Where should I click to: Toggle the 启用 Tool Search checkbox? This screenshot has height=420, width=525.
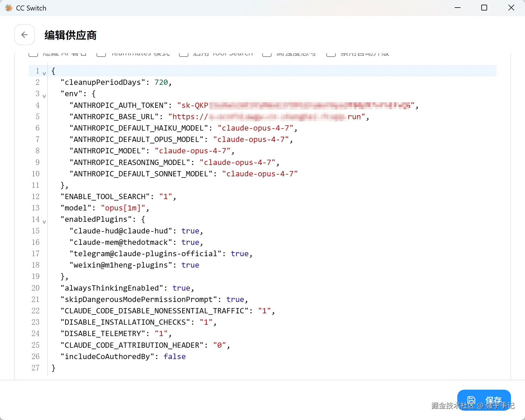(183, 55)
